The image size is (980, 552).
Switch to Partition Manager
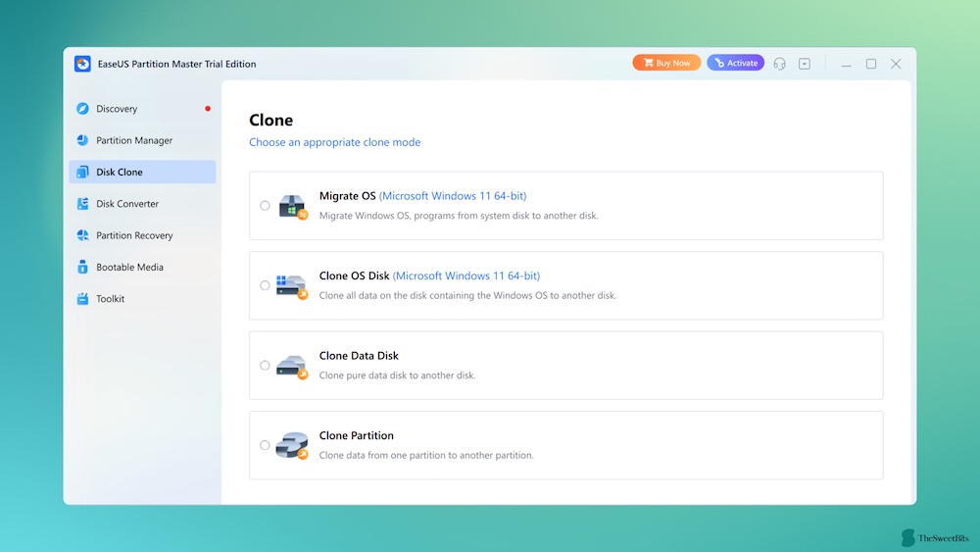[142, 140]
